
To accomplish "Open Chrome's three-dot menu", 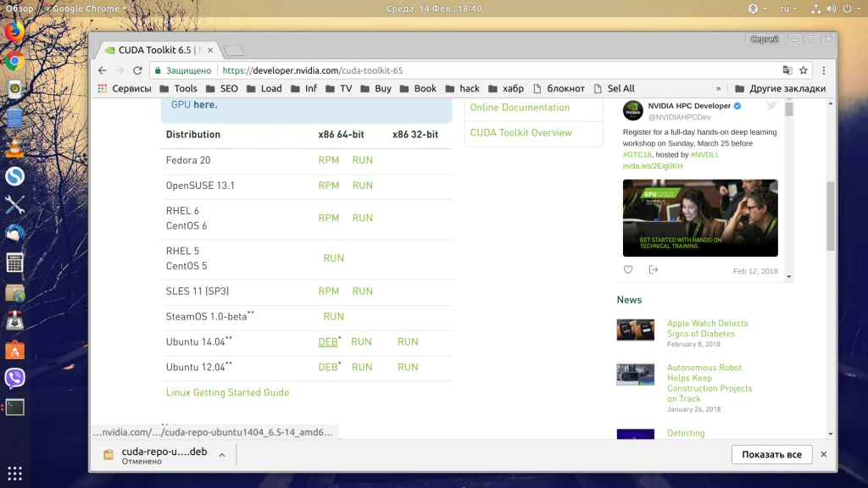I will 824,70.
